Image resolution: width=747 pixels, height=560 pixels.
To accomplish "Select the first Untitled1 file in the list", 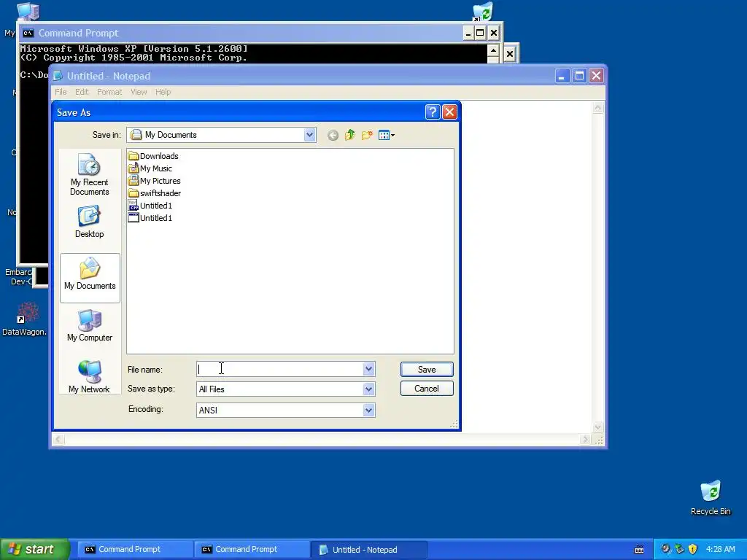I will tap(150, 206).
